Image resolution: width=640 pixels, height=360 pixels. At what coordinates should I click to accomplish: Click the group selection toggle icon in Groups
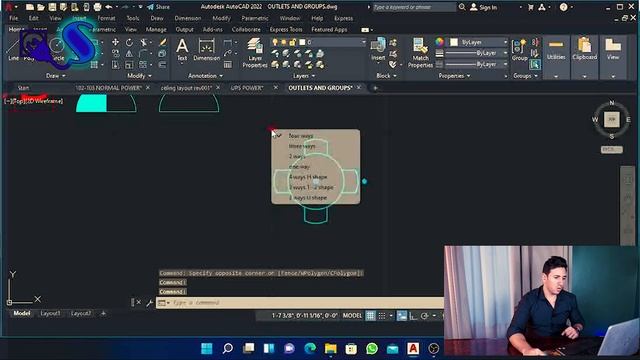[535, 64]
